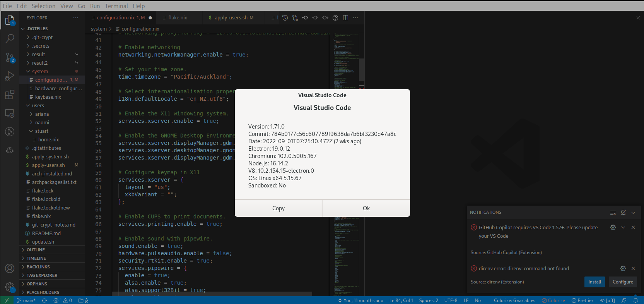The width and height of the screenshot is (644, 304).
Task: Click Configure on direnv notification
Action: click(623, 282)
